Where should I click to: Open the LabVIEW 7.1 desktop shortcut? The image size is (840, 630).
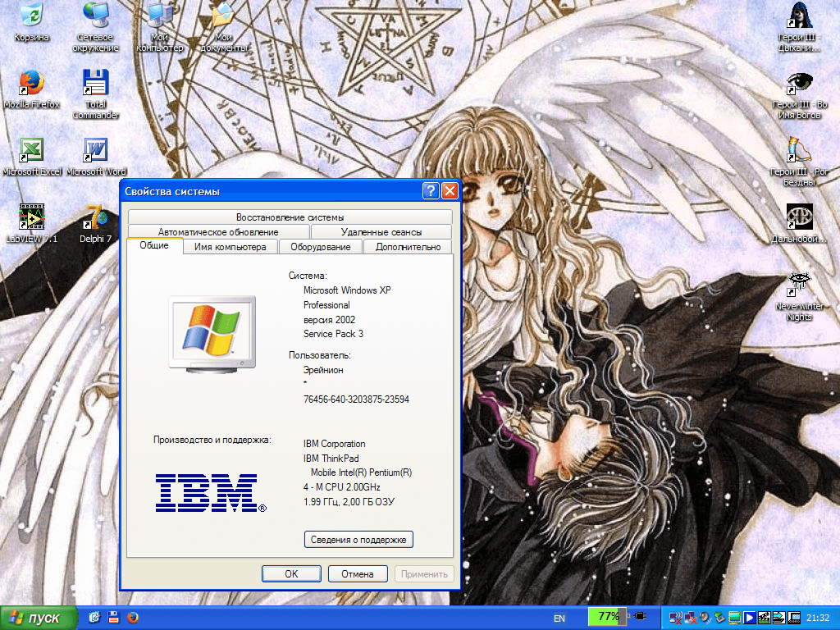[x=31, y=217]
